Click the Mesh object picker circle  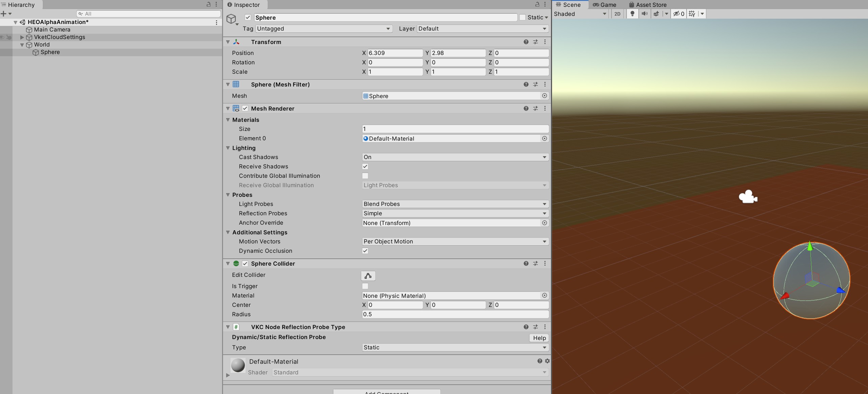pos(544,96)
